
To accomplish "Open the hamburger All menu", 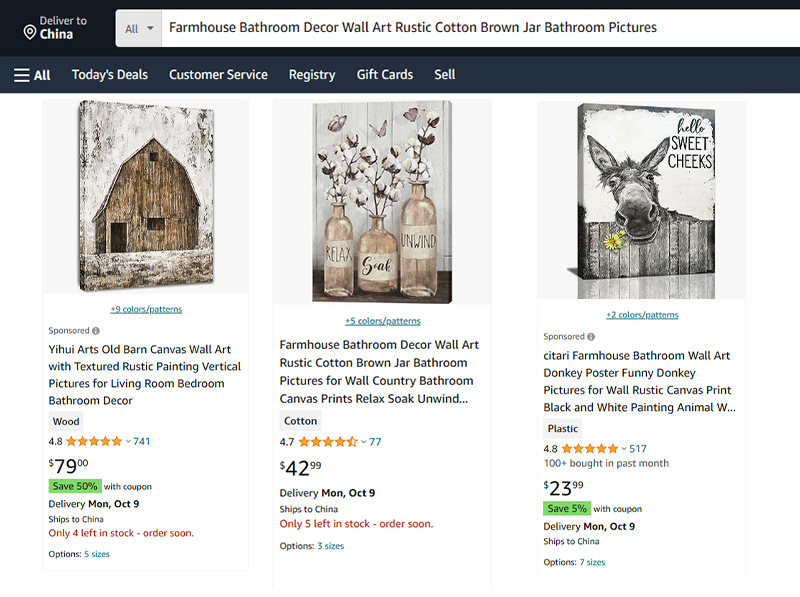I will (x=32, y=75).
